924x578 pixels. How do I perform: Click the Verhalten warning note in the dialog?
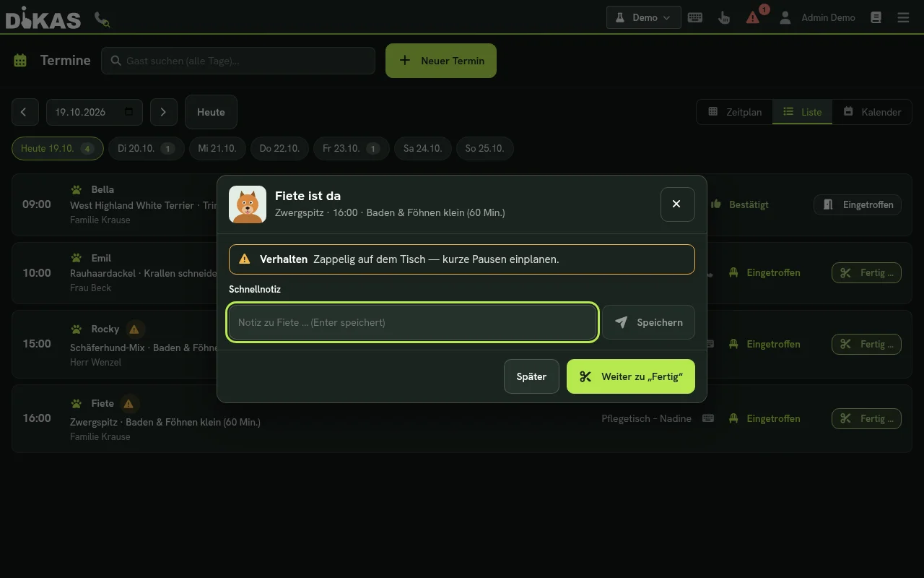pos(462,259)
